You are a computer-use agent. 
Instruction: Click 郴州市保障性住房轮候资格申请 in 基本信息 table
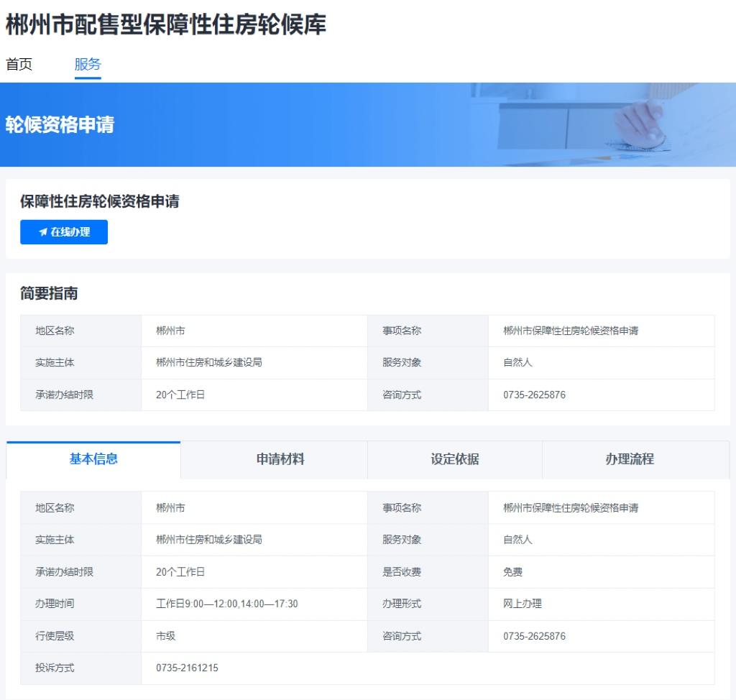pyautogui.click(x=571, y=508)
